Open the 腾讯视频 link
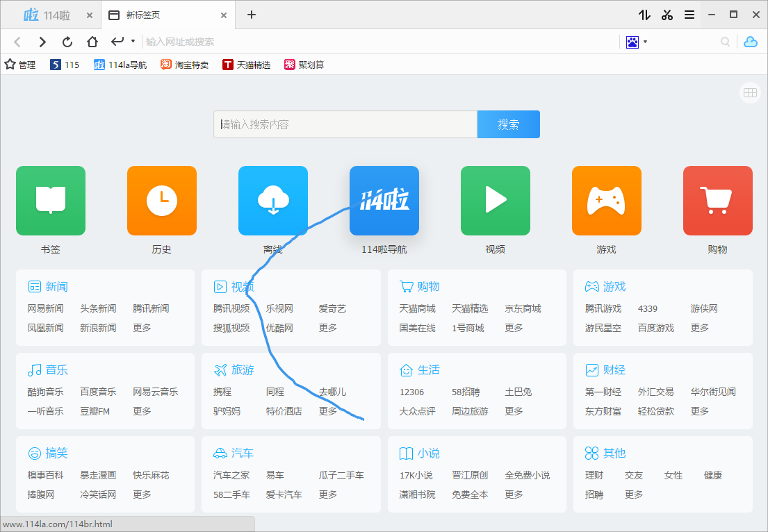 coord(231,308)
